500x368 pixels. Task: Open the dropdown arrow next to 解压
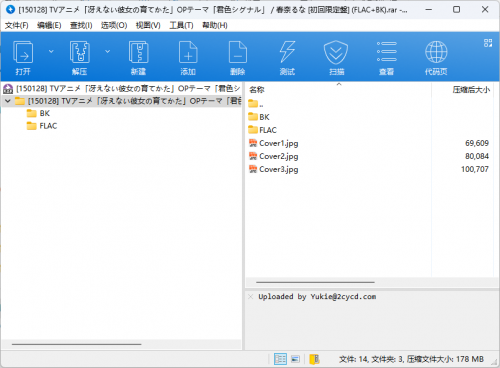tap(107, 51)
